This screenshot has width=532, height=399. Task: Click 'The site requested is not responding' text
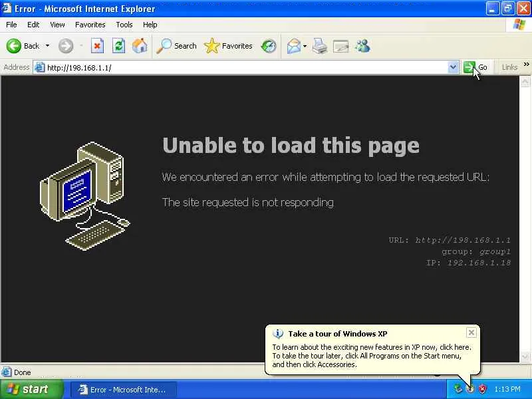(x=248, y=202)
